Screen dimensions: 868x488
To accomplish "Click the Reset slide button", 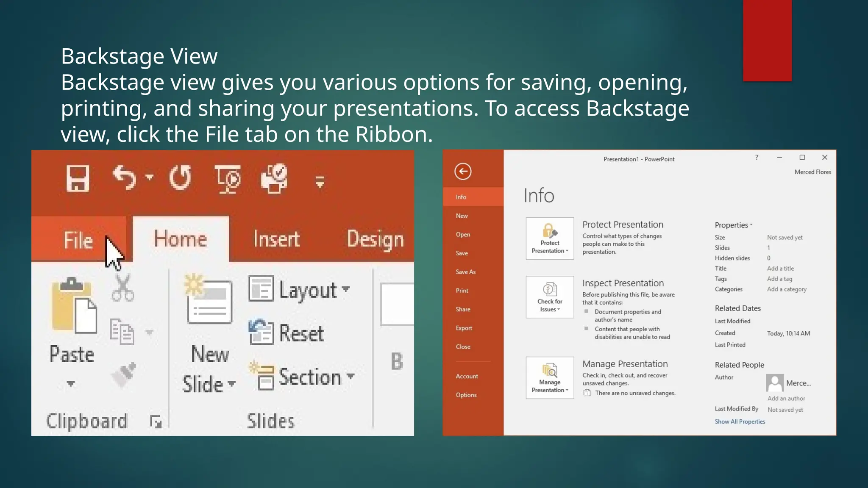I will click(287, 333).
